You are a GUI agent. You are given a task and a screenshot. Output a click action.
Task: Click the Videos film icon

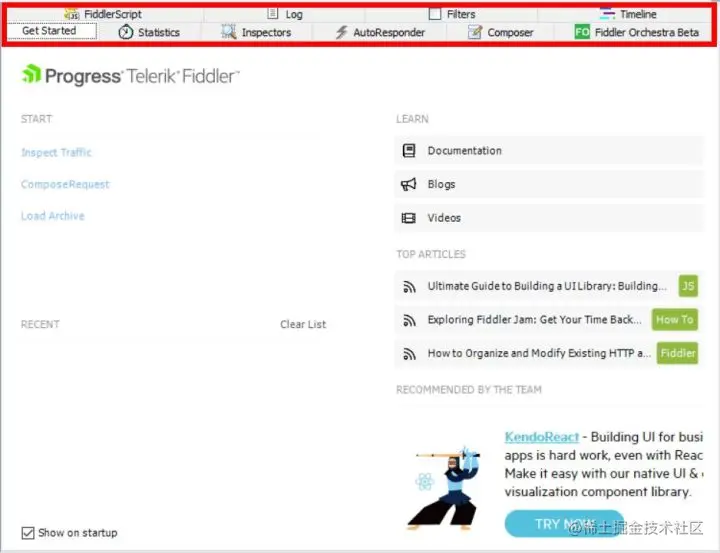point(409,218)
